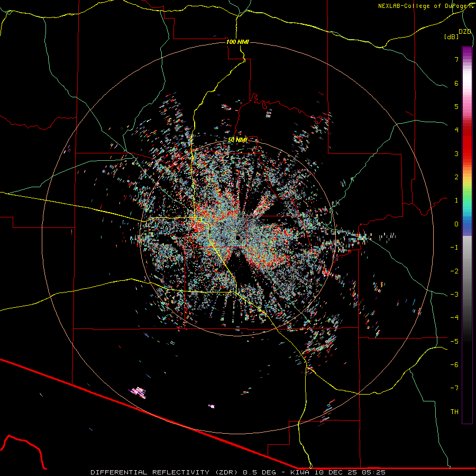Click the "TH" label on the scale

click(454, 412)
